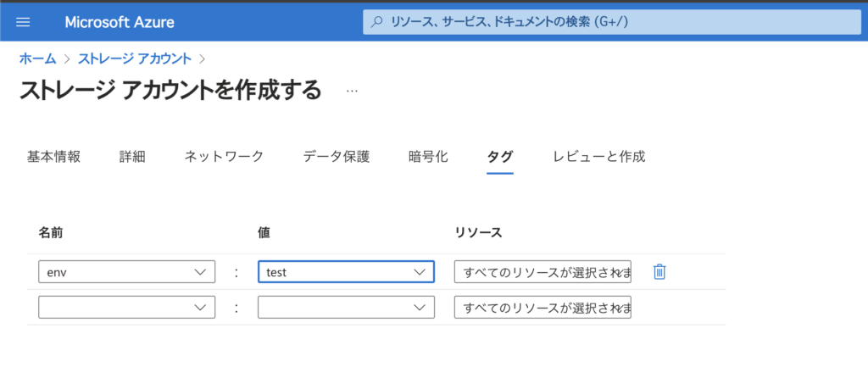Click Microsoft Azure header title
868x367 pixels.
(120, 22)
